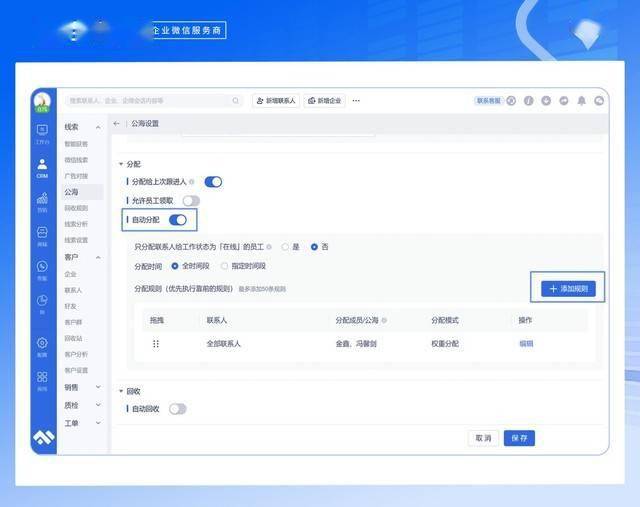Click the back arrow beside 公海设置

tap(117, 124)
